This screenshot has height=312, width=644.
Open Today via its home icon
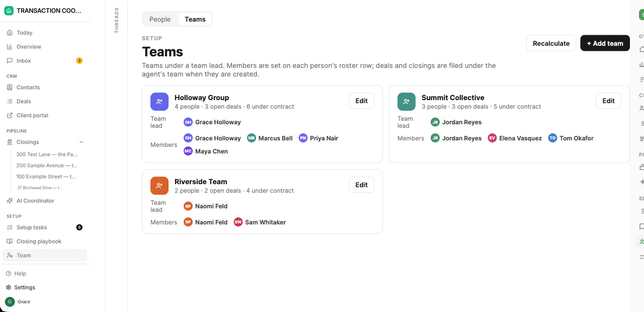pos(10,33)
